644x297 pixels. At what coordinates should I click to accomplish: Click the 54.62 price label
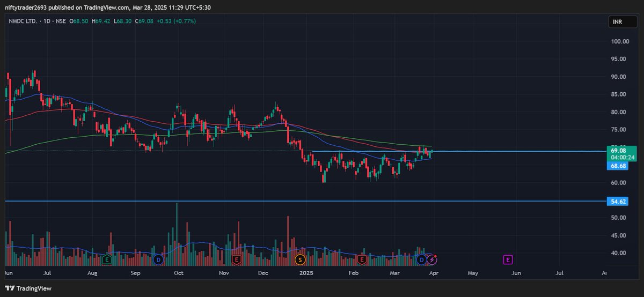pyautogui.click(x=619, y=202)
